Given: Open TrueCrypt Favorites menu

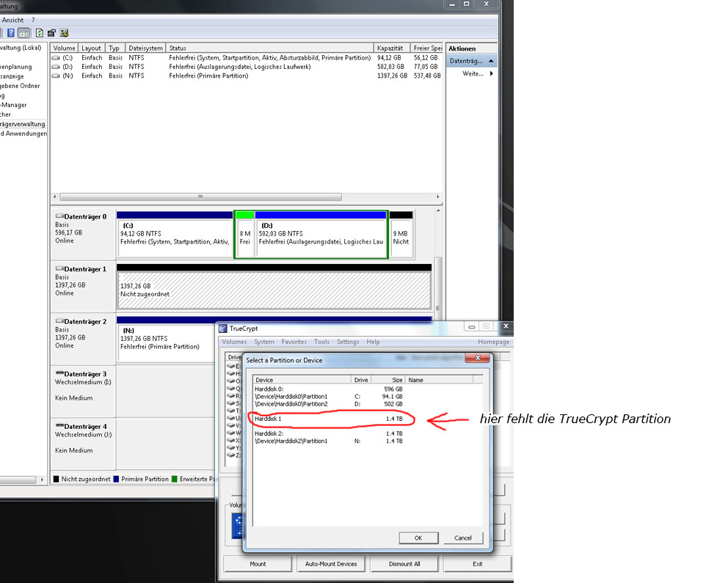Looking at the screenshot, I should pos(294,342).
